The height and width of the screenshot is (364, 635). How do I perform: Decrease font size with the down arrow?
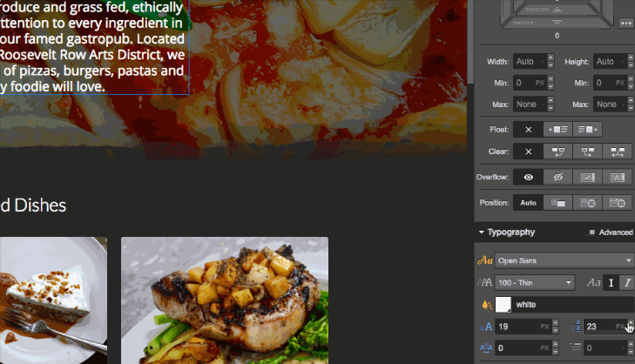click(x=555, y=330)
